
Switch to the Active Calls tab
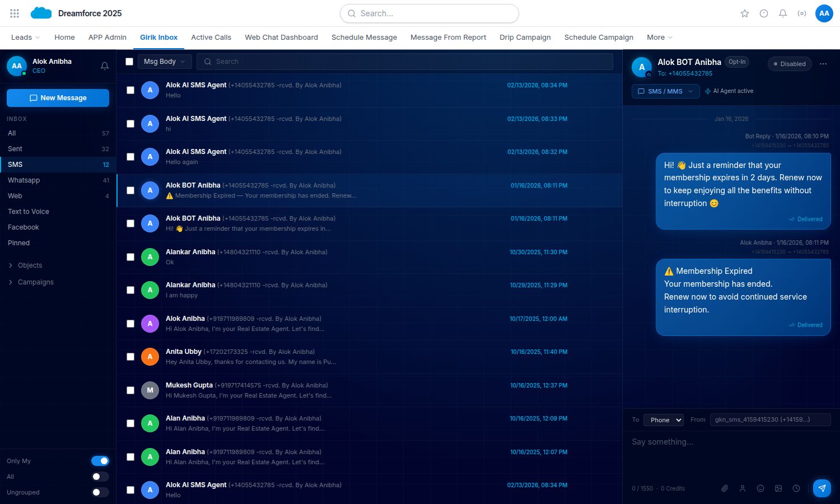pos(211,38)
